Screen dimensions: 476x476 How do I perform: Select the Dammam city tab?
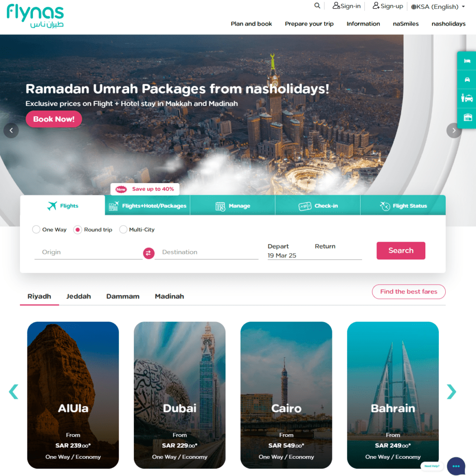click(123, 296)
